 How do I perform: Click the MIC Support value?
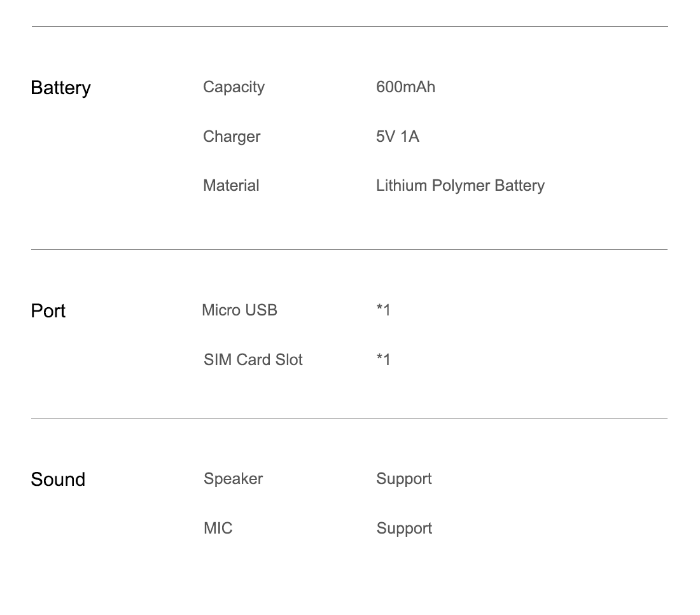coord(404,529)
